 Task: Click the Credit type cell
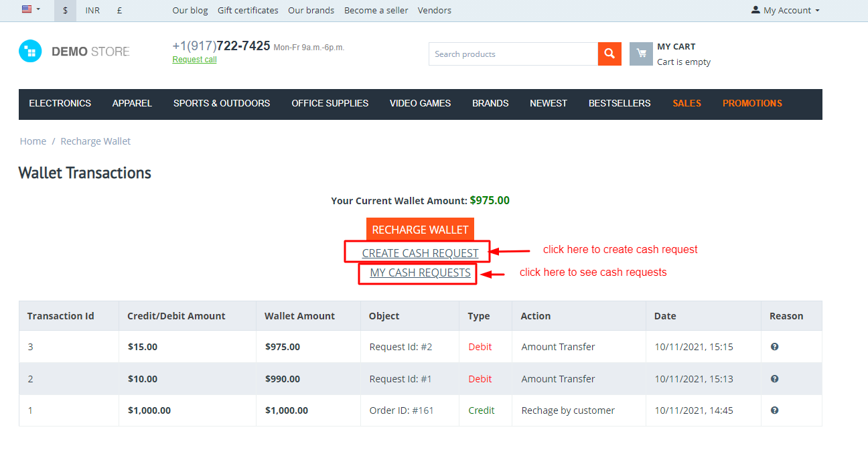tap(481, 410)
